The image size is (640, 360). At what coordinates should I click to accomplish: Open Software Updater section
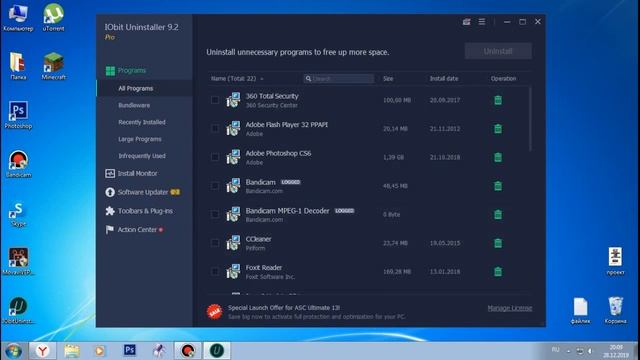tap(144, 192)
